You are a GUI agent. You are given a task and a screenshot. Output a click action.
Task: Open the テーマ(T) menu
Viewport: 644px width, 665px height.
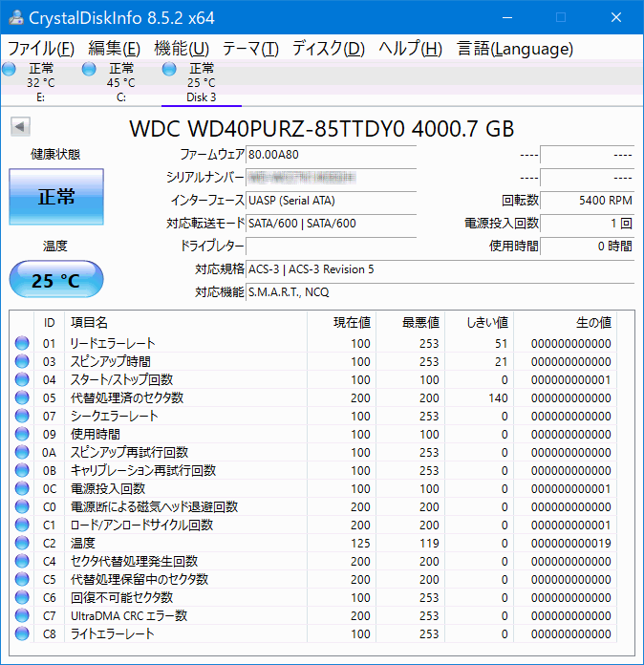[x=250, y=49]
